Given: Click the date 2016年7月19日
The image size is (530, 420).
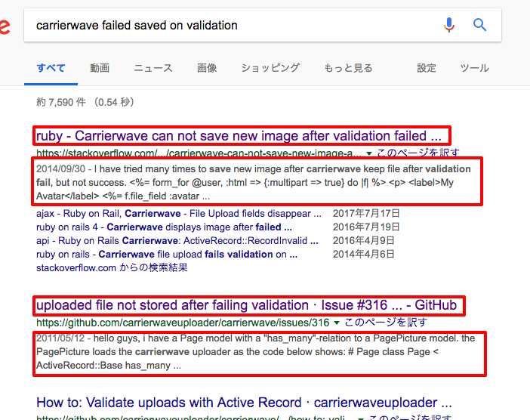Looking at the screenshot, I should click(x=366, y=227).
